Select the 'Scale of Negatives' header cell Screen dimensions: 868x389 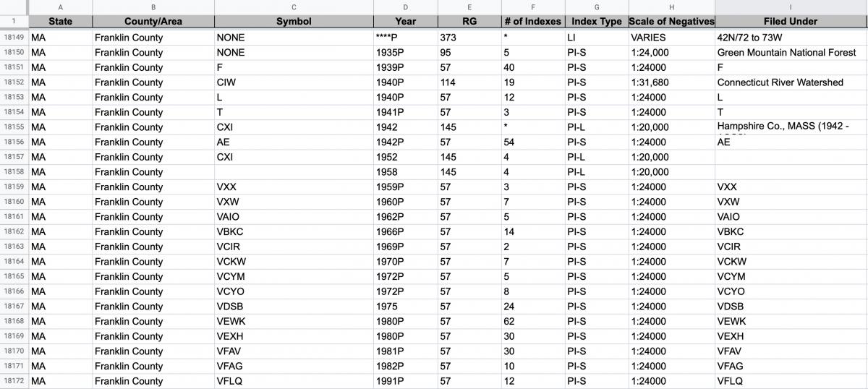pos(671,22)
